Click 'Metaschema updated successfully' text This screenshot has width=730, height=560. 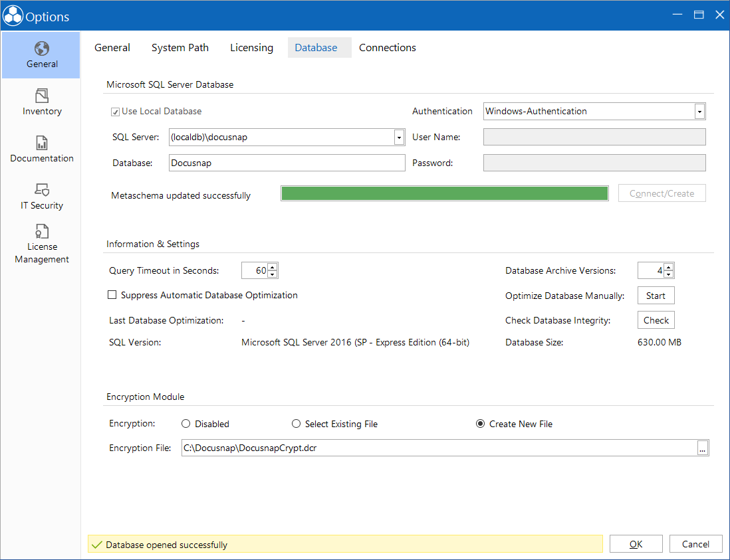tap(181, 195)
